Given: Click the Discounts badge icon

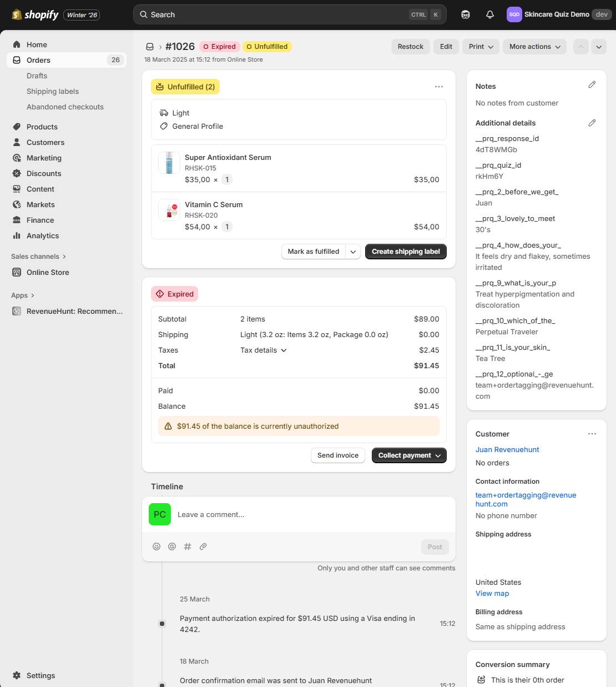Looking at the screenshot, I should tap(17, 173).
